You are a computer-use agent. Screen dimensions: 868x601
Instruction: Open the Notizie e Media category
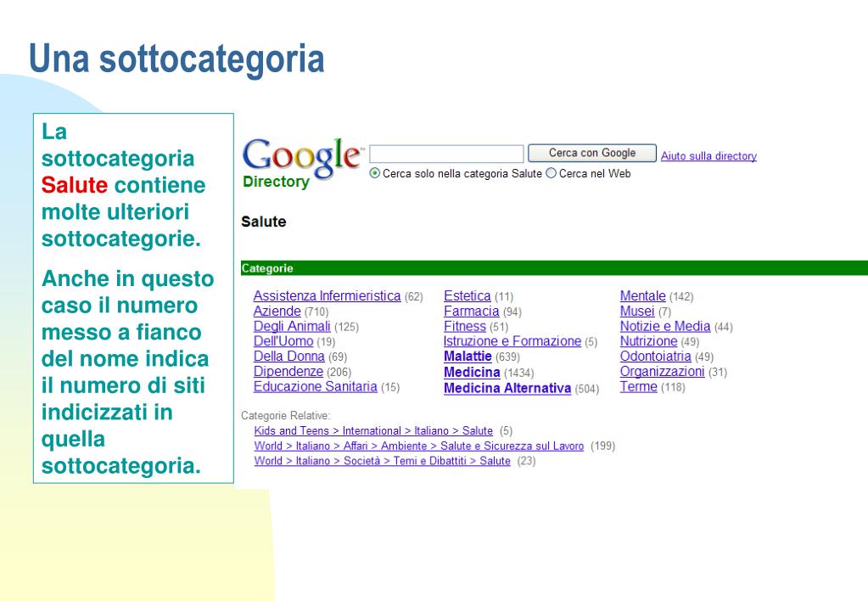click(x=665, y=326)
